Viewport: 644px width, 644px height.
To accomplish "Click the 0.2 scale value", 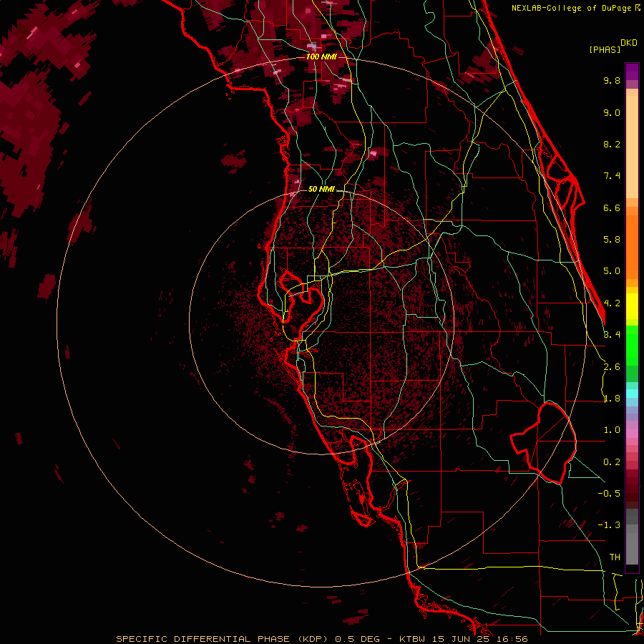I will coord(612,462).
